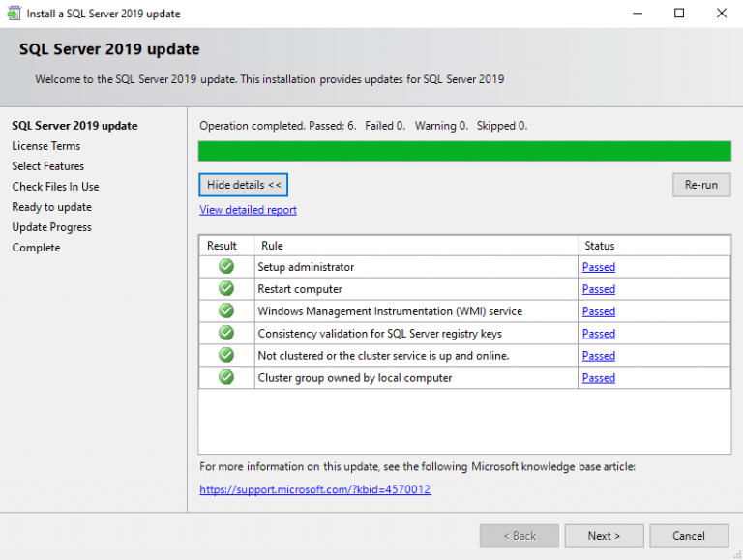Click Next to continue the update
This screenshot has height=560, width=743.
[x=604, y=536]
